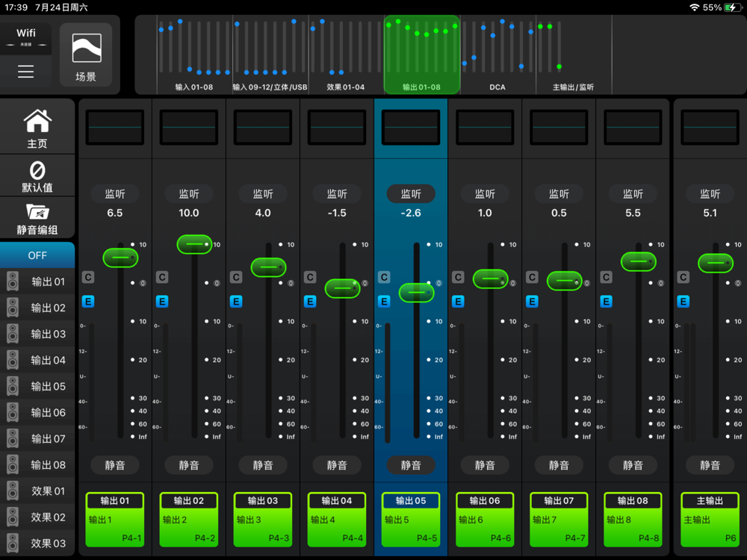
Task: Open 静音编组 mute group icon
Action: click(37, 219)
